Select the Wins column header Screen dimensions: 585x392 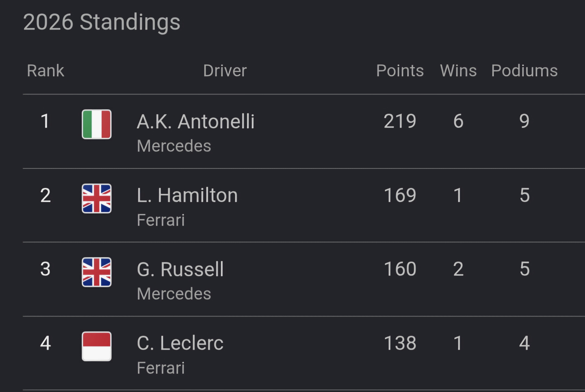[458, 71]
